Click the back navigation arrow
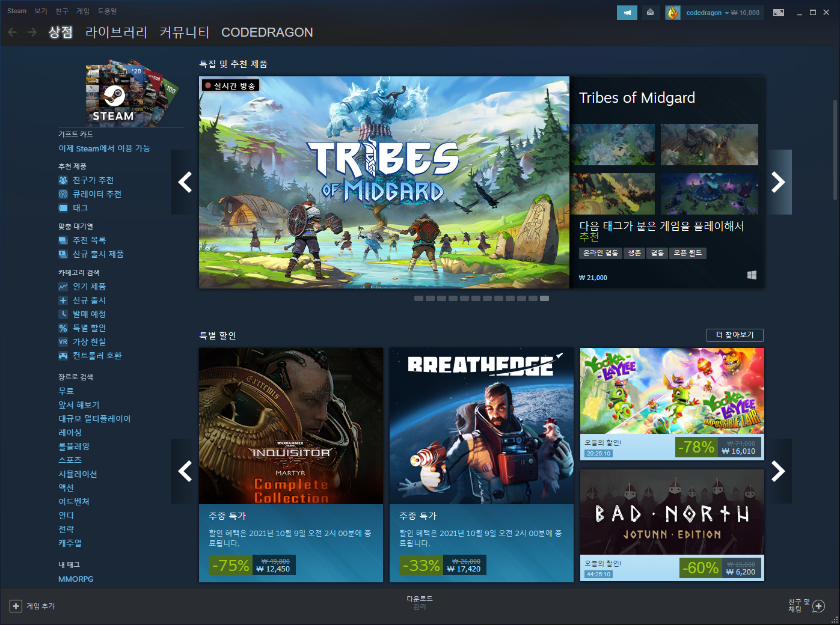The image size is (840, 625). (x=13, y=32)
